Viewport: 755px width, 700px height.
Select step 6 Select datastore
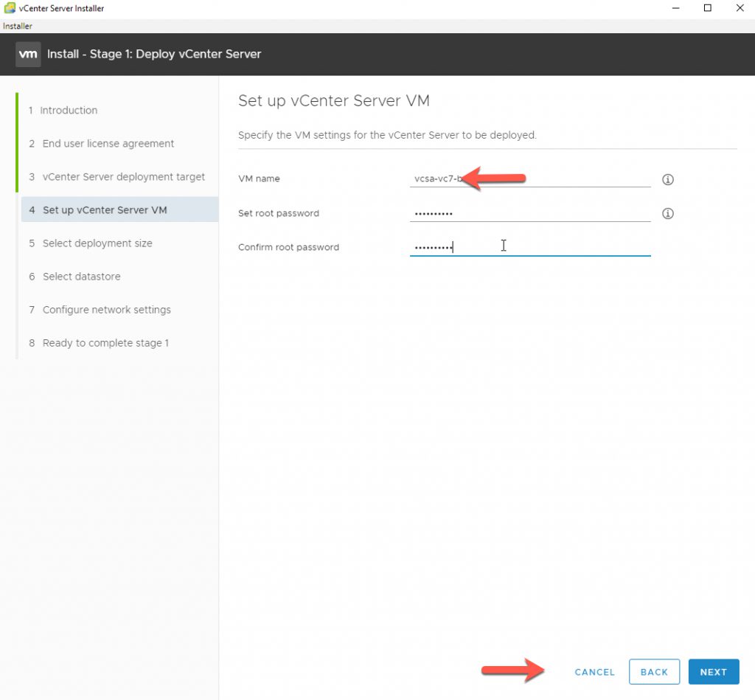click(74, 277)
